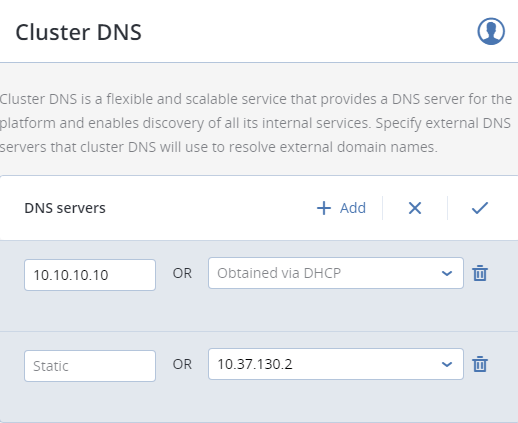Expand the chevron in Obtained via DHCP field
Image resolution: width=518 pixels, height=423 pixels.
click(447, 273)
